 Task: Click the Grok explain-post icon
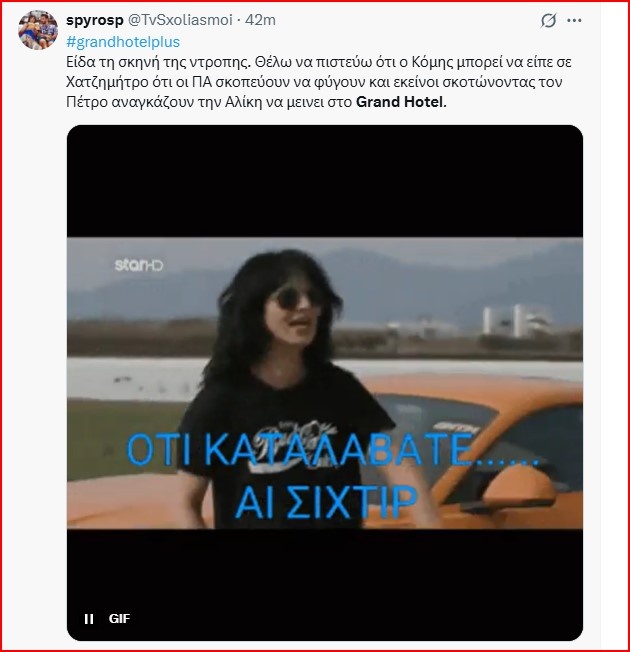548,20
